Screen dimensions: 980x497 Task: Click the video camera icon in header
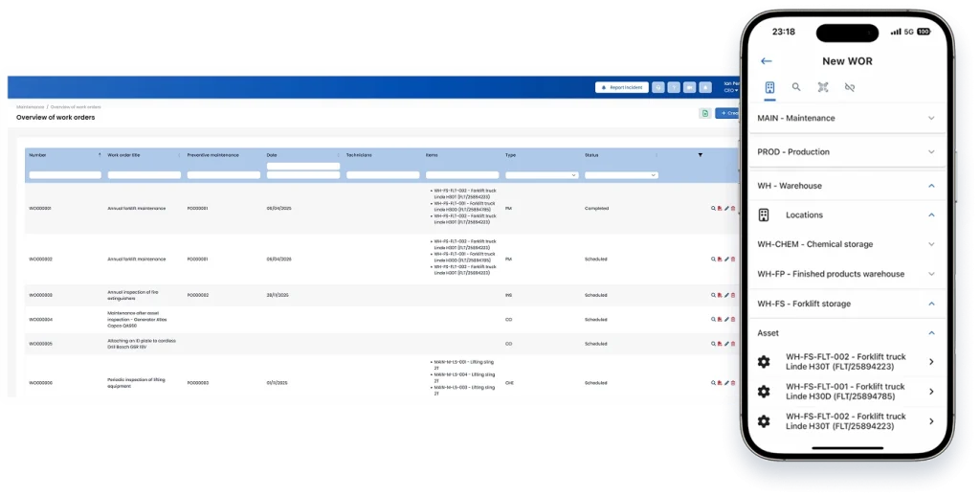(x=689, y=87)
